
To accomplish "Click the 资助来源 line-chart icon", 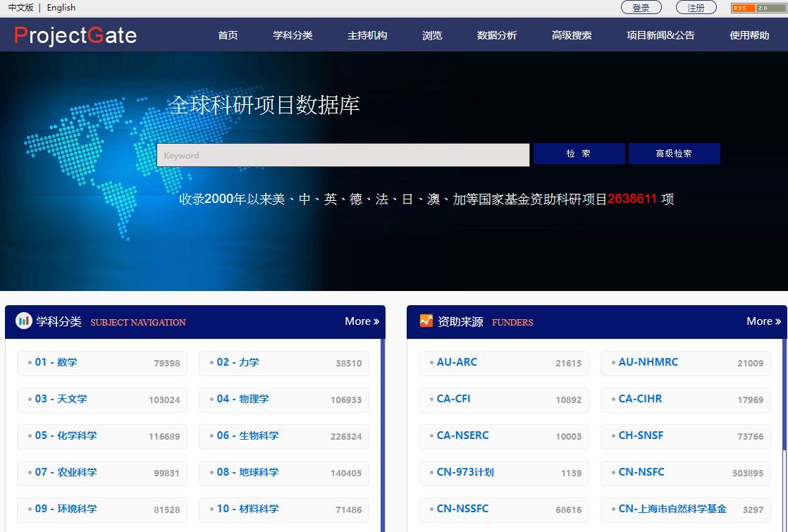I will pos(426,320).
